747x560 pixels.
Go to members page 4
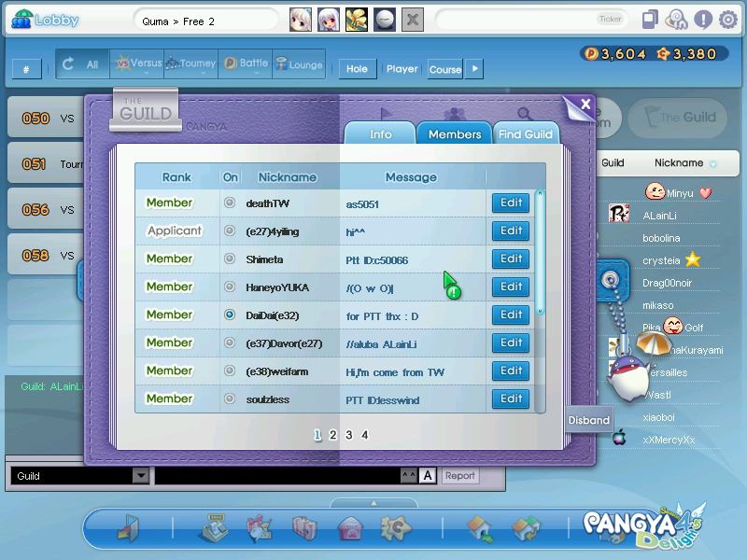coord(364,435)
